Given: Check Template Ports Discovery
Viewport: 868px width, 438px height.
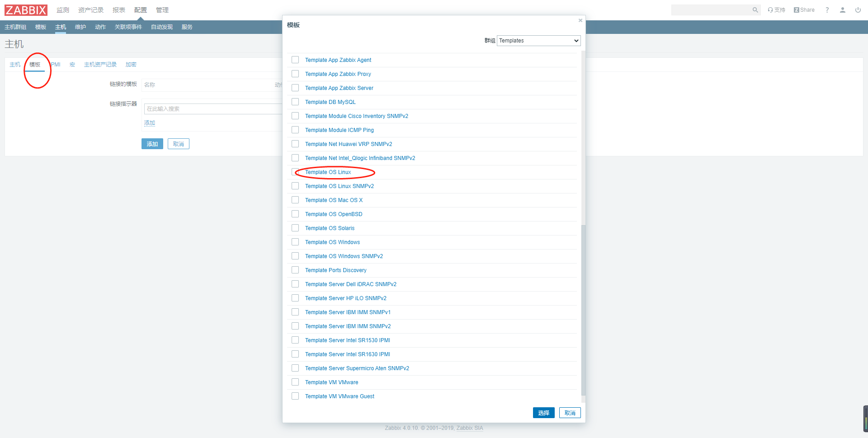Looking at the screenshot, I should pyautogui.click(x=295, y=270).
